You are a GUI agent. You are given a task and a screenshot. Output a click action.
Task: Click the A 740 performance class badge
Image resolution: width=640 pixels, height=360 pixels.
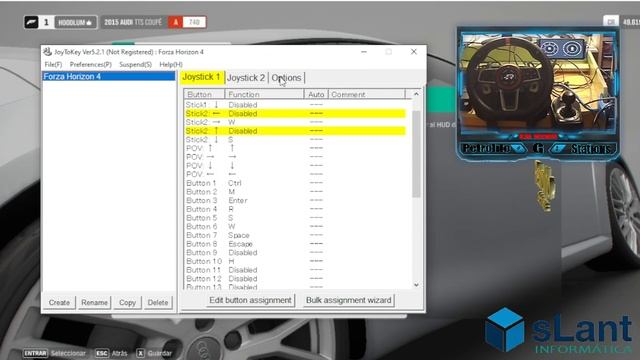coord(187,22)
